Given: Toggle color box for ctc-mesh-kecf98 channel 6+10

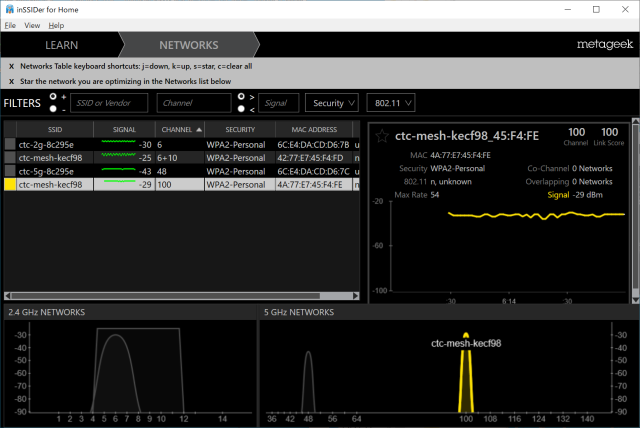Looking at the screenshot, I should [10, 157].
